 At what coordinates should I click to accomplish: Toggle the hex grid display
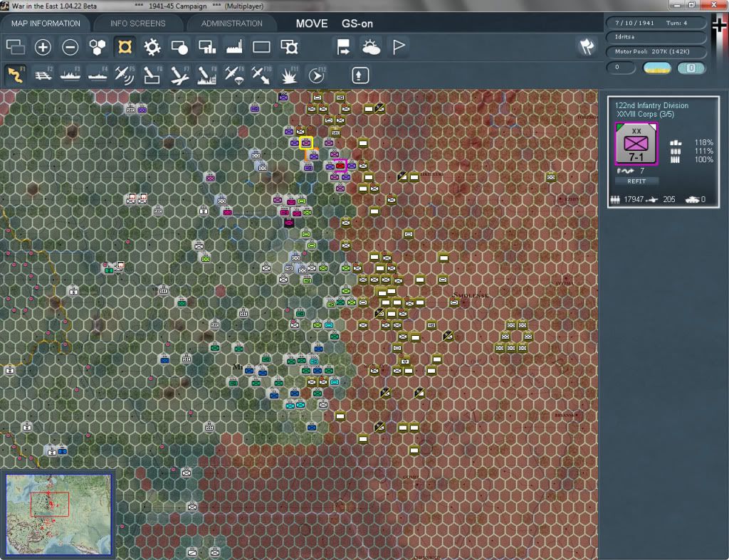tap(97, 47)
